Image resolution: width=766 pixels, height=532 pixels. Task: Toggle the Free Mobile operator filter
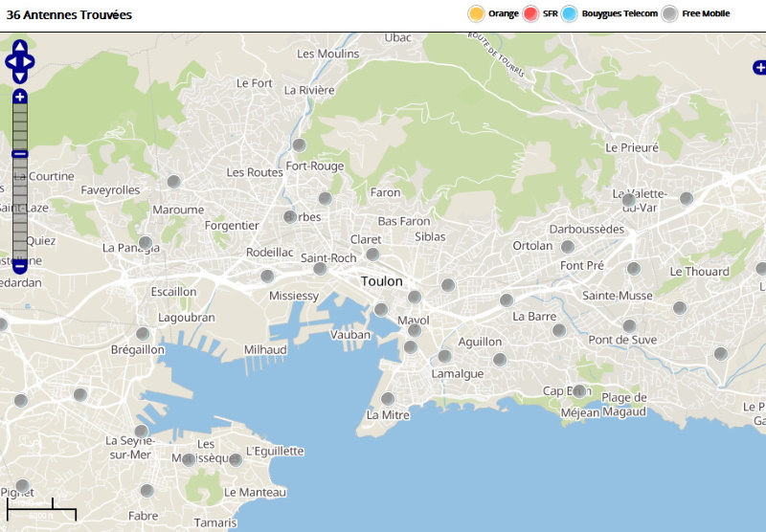[x=670, y=13]
